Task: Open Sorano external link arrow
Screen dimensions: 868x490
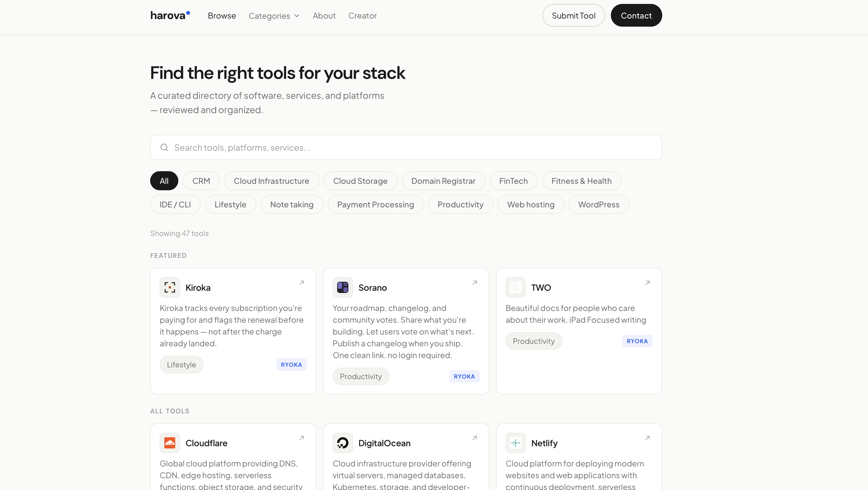Action: click(x=475, y=283)
